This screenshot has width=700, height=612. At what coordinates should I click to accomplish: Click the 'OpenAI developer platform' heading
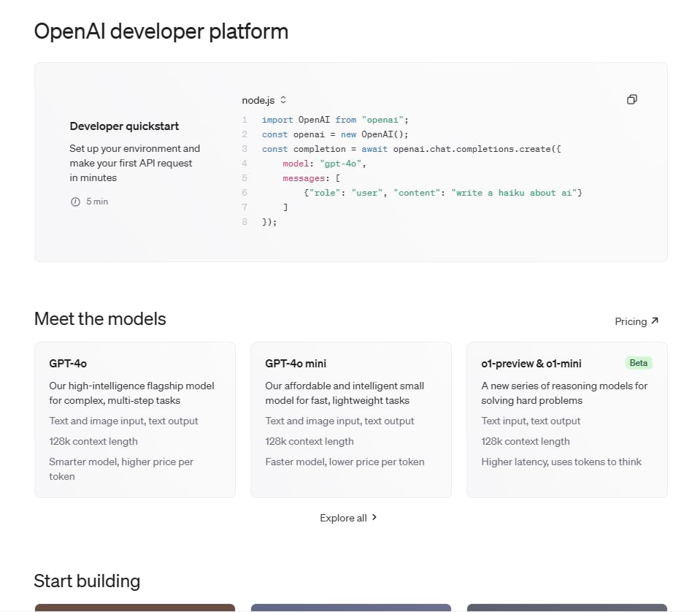point(161,31)
